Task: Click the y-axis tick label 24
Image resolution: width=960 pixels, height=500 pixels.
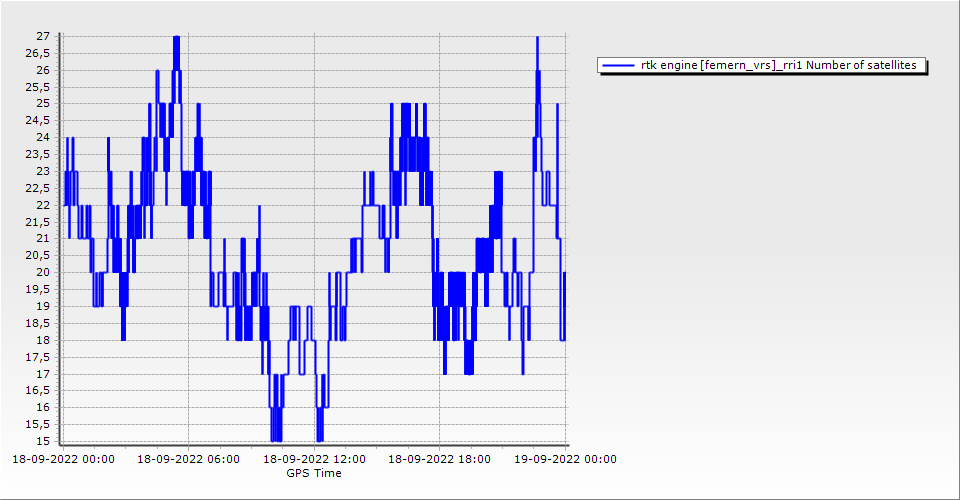Action: (x=43, y=137)
